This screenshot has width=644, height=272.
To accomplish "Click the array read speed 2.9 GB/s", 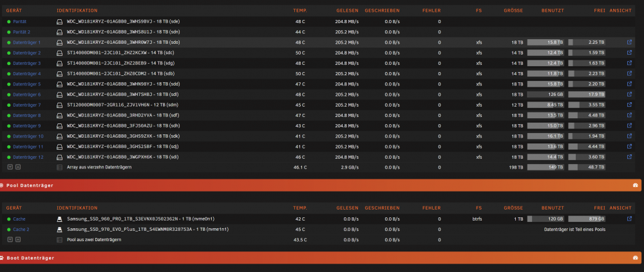I will click(350, 167).
